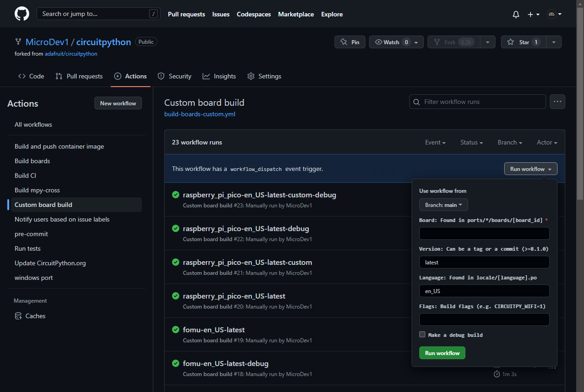Open the Insights tab

pos(219,76)
